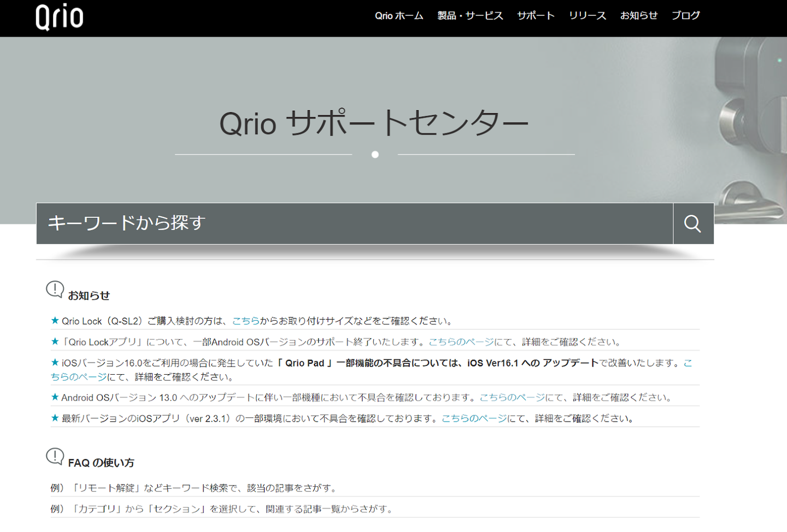
Task: Click the exclamation bubble icon beside FAQ の使い方
Action: (55, 457)
